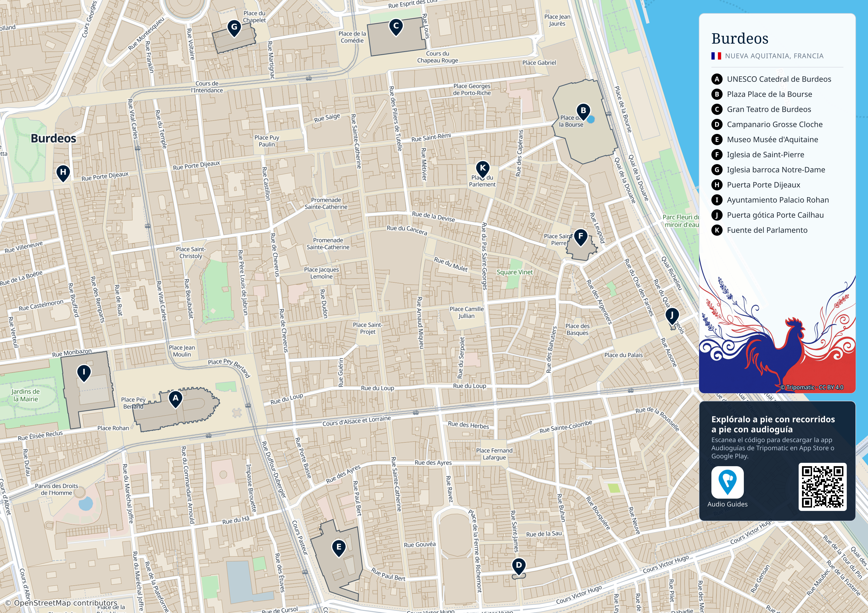Click the Place Gabriel label
Viewport: 868px width, 613px height.
tap(539, 63)
